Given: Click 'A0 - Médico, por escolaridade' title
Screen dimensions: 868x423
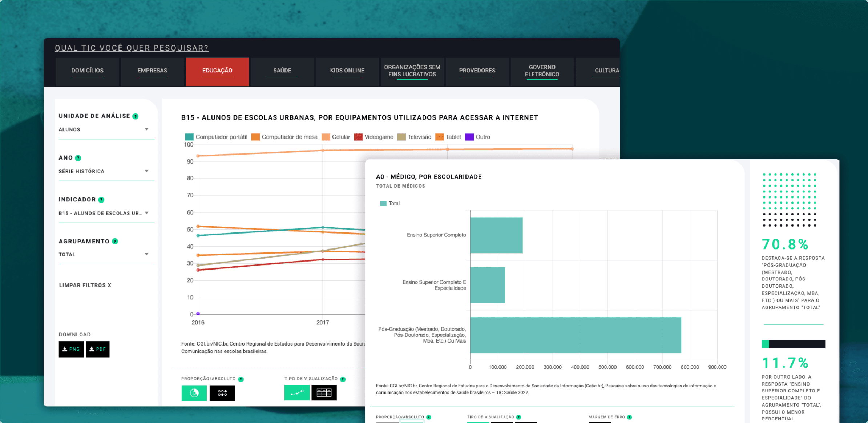Looking at the screenshot, I should [x=429, y=177].
